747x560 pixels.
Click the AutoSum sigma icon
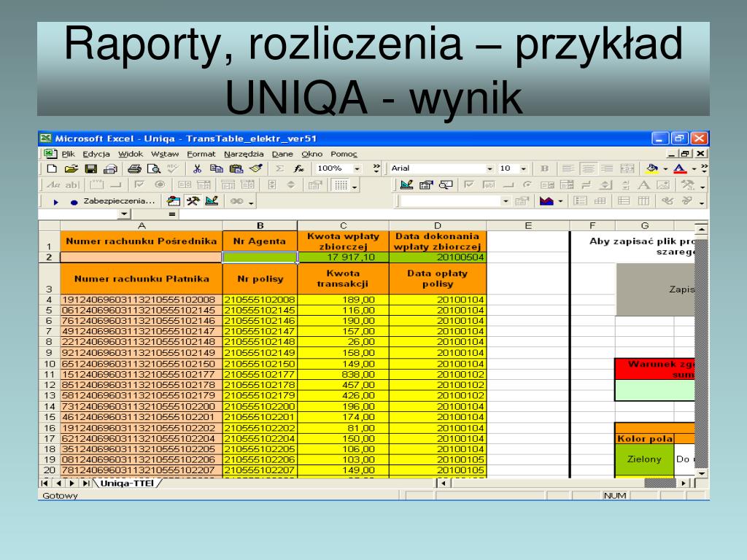click(x=279, y=168)
